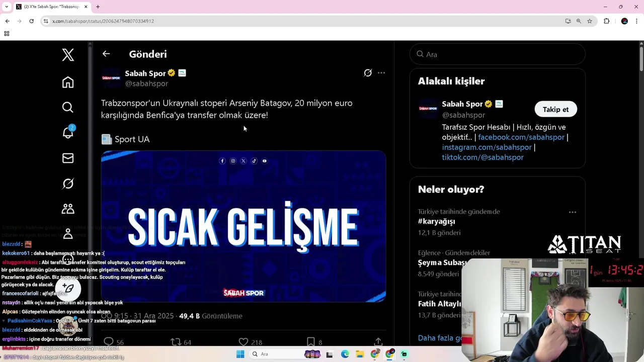Click Daha fazla göster link
The width and height of the screenshot is (644, 362).
tap(440, 338)
